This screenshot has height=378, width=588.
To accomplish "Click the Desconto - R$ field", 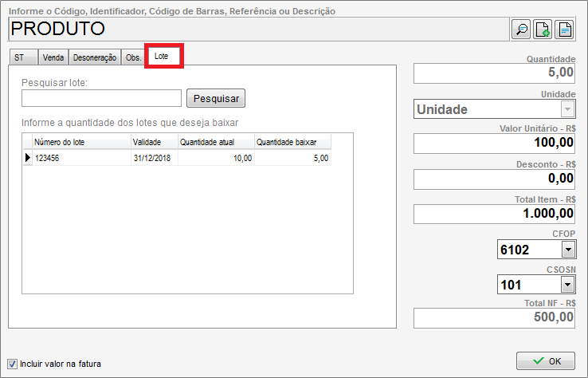I will point(494,179).
